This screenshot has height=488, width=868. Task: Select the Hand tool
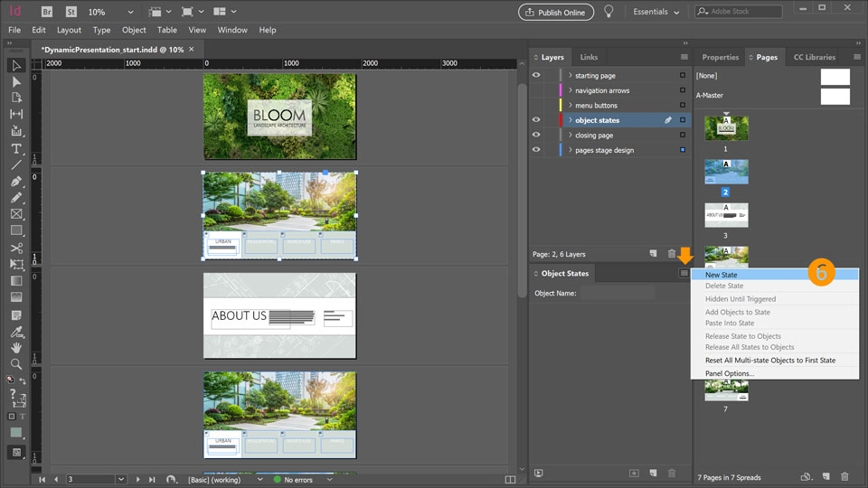pyautogui.click(x=16, y=347)
